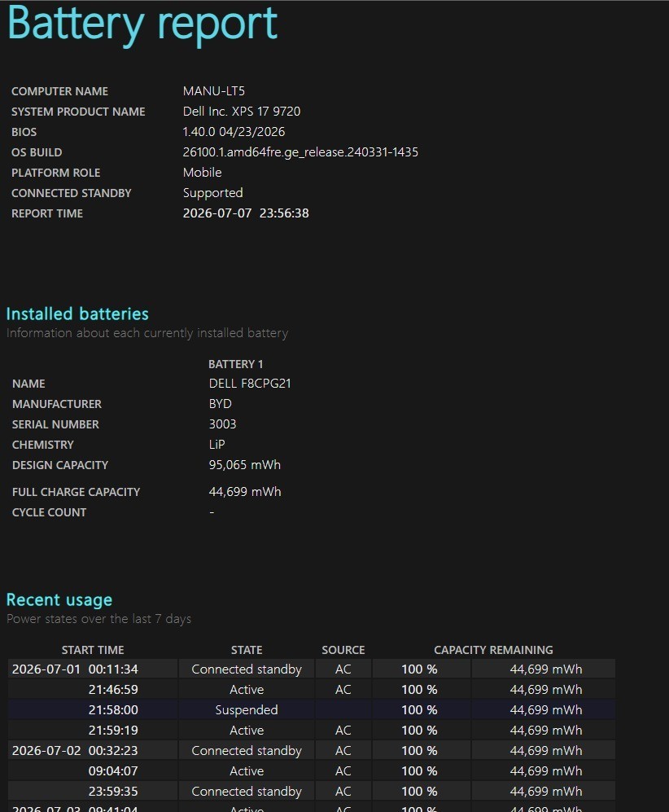Click the "SOURCE" column header
This screenshot has height=812, width=669.
coord(343,650)
